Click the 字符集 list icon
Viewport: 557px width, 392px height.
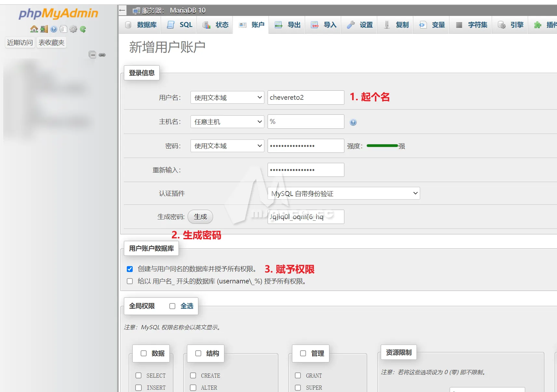click(459, 25)
